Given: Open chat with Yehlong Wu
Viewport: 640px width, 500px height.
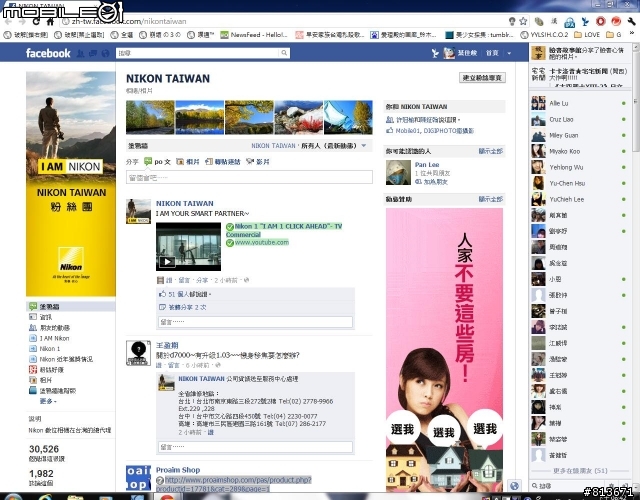Looking at the screenshot, I should (x=579, y=167).
